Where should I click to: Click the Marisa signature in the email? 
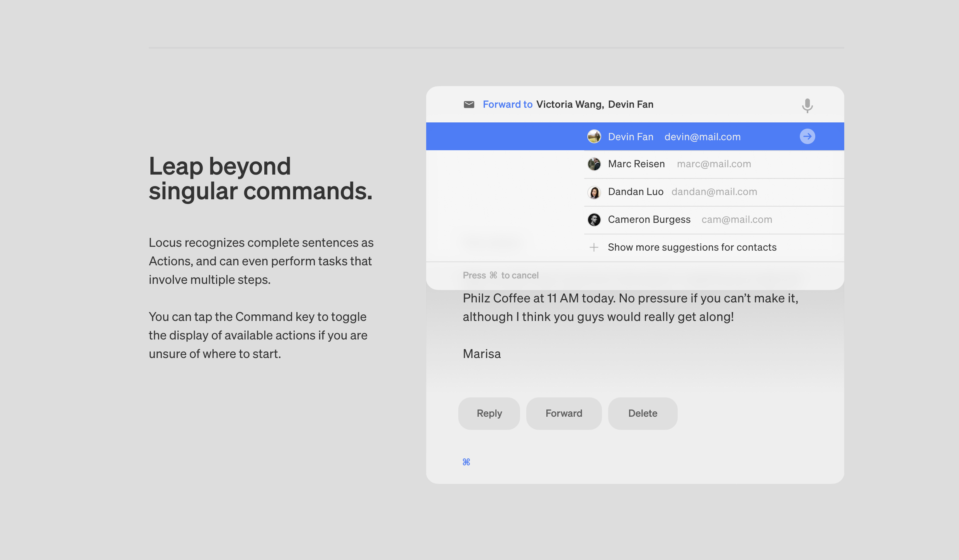481,354
